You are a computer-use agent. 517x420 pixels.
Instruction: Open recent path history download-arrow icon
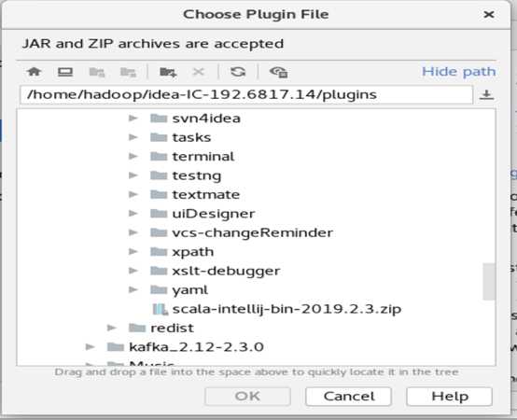click(x=486, y=95)
